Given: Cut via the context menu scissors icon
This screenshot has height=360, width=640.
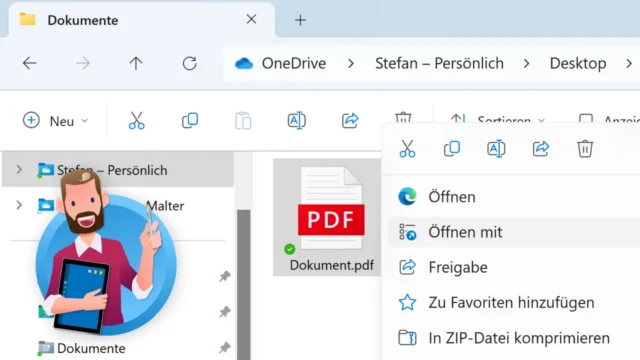Looking at the screenshot, I should click(407, 149).
